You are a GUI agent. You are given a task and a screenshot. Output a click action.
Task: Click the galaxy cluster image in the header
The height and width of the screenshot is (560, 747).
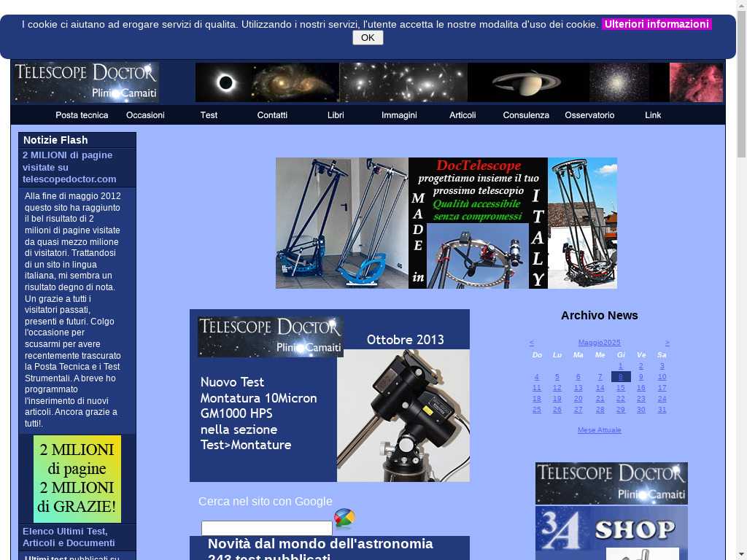[x=403, y=82]
